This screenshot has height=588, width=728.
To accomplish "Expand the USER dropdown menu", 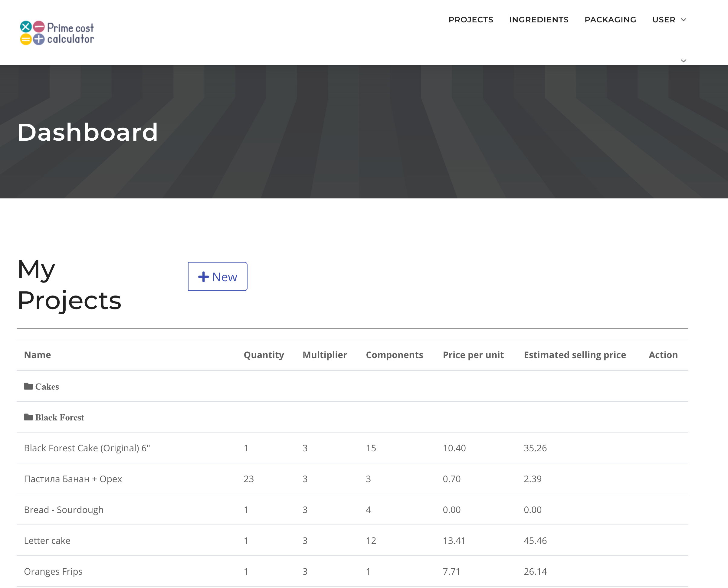I will [669, 20].
